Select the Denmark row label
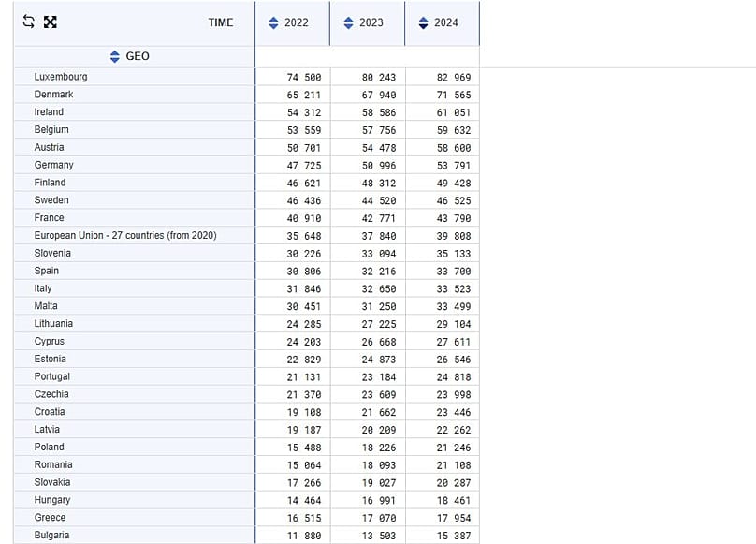756x544 pixels. coord(53,95)
